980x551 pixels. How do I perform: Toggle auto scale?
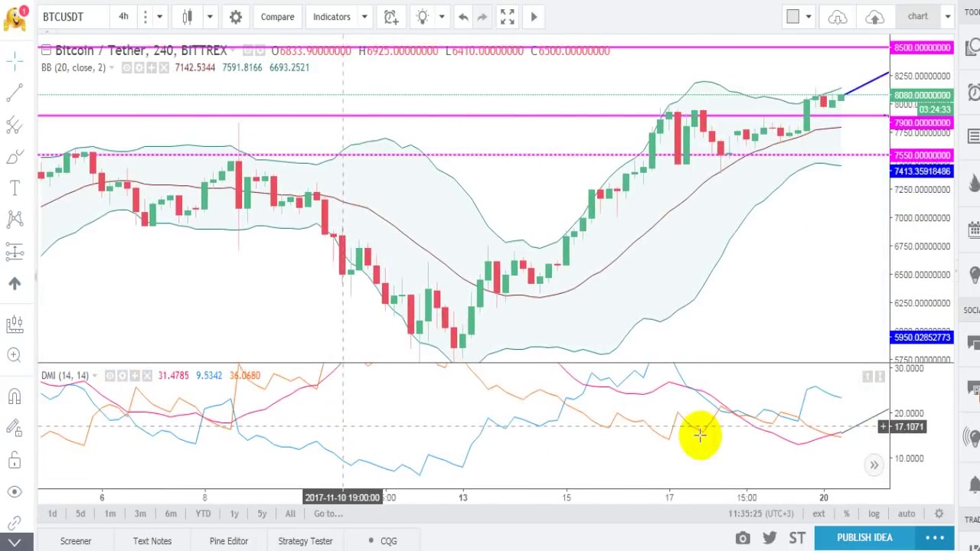(x=906, y=514)
